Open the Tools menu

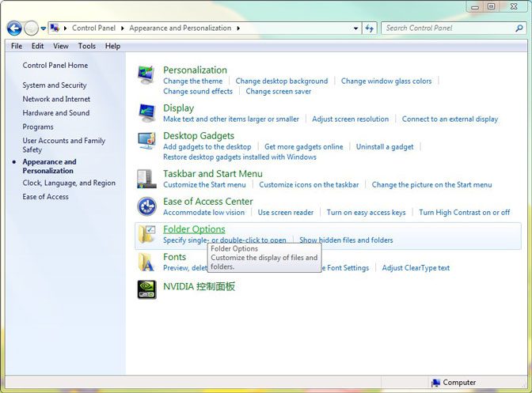pyautogui.click(x=87, y=46)
